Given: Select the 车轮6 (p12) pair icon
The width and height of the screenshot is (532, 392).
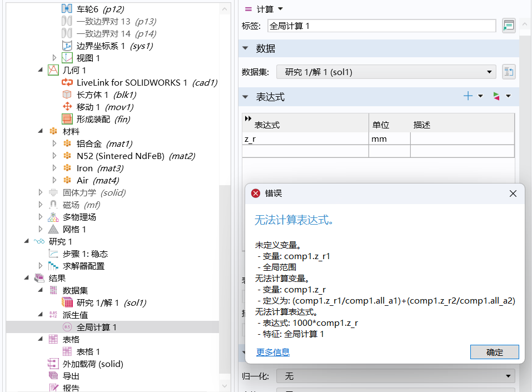Looking at the screenshot, I should pos(67,9).
